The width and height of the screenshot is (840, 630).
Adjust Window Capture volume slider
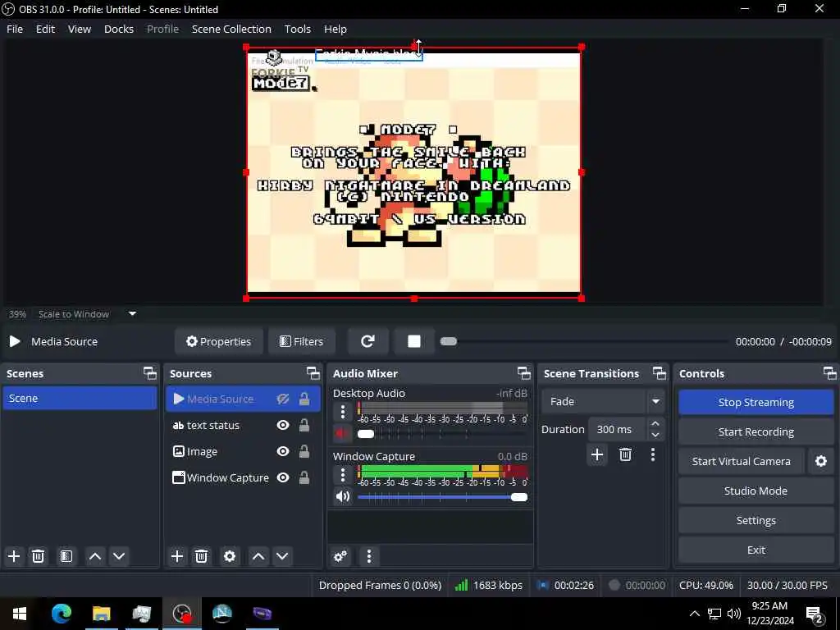(518, 497)
